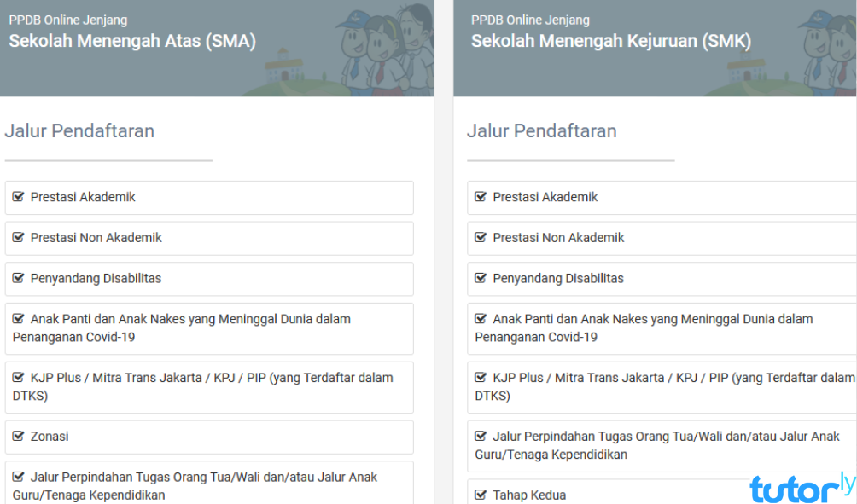Click the Sekolah Menengah Atas (SMA) banner title

(x=131, y=40)
